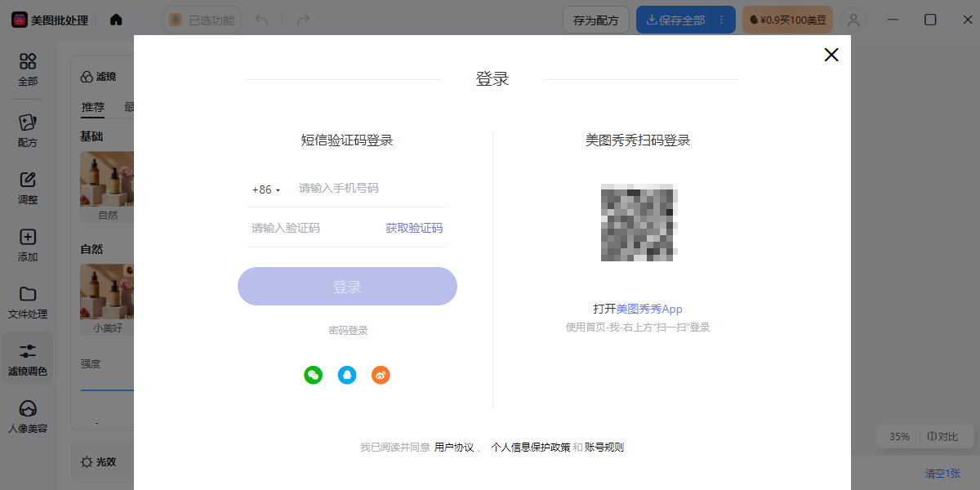
Task: Click the 请输入验证码 code input field
Action: 310,228
